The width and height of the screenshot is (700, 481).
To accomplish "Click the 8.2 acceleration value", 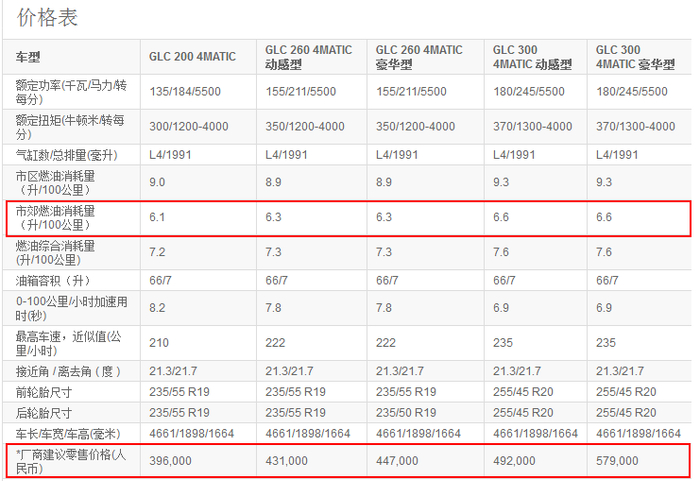I will (x=157, y=308).
